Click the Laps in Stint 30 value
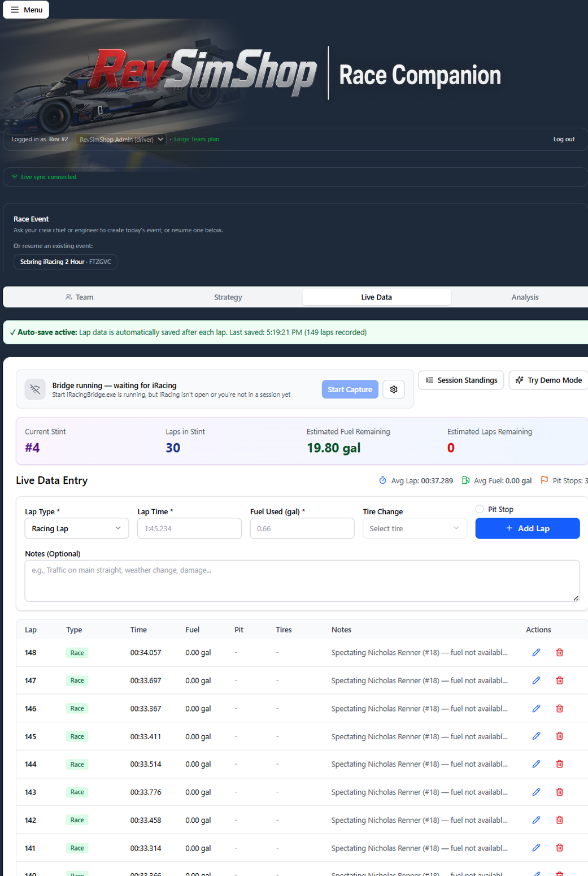Image resolution: width=588 pixels, height=876 pixels. pyautogui.click(x=173, y=448)
